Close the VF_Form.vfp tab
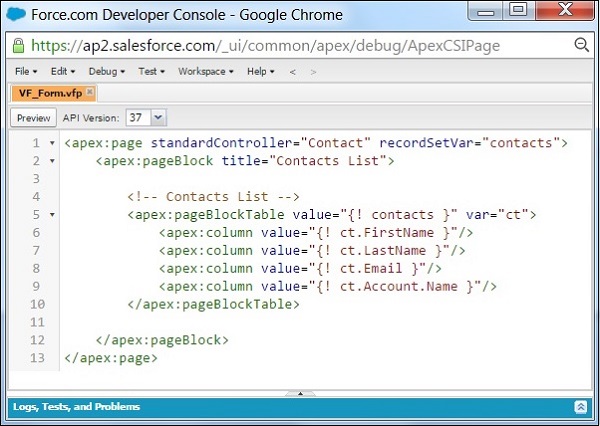The height and width of the screenshot is (426, 600). (x=90, y=93)
